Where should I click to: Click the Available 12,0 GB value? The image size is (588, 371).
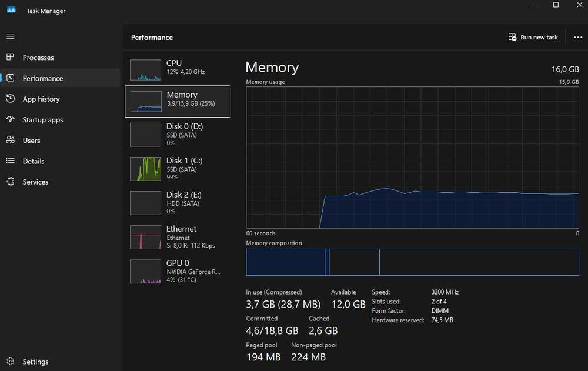pos(348,304)
